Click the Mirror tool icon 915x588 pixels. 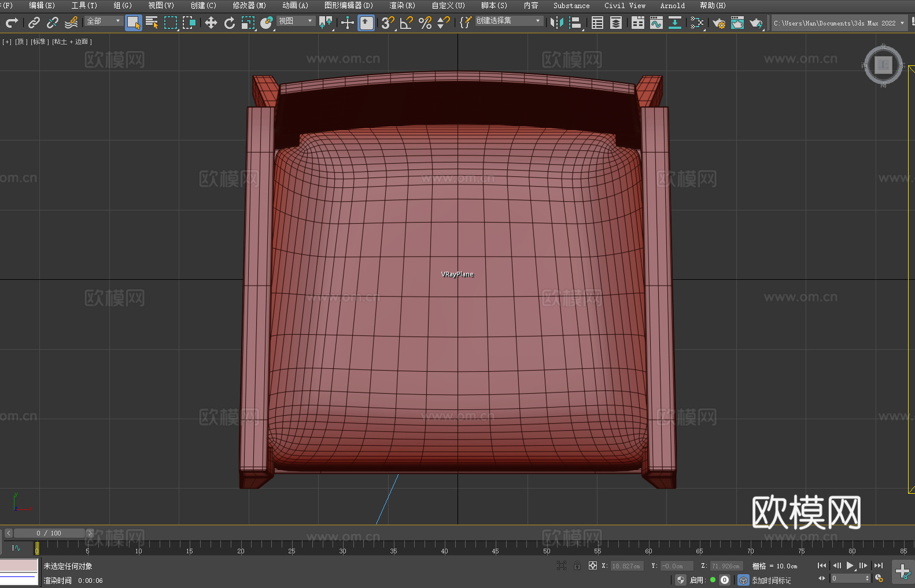coord(557,23)
